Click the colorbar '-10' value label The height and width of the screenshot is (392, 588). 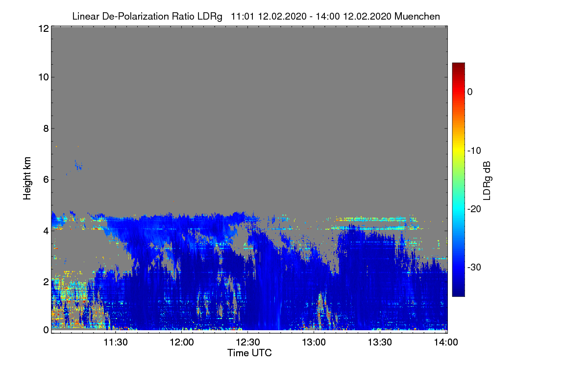click(x=475, y=150)
